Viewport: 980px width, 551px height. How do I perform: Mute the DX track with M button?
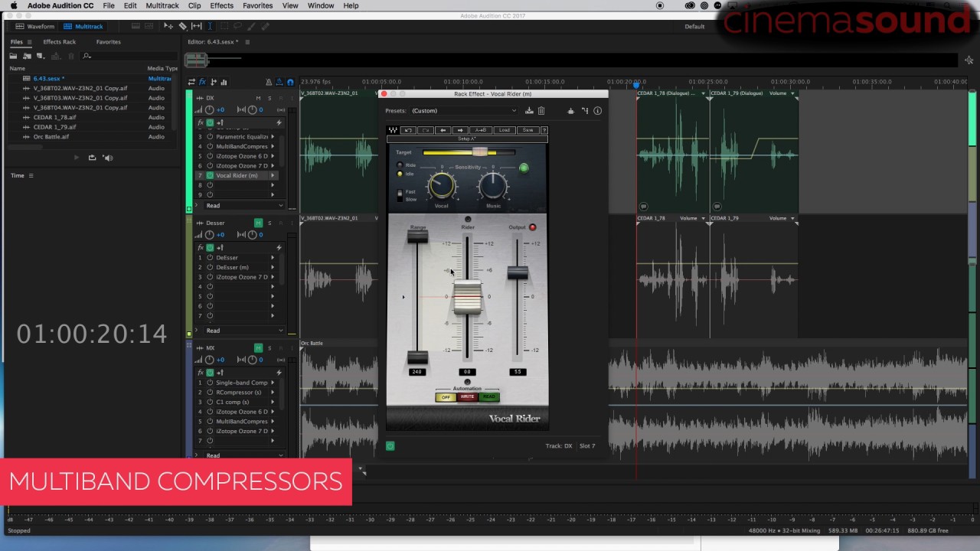point(258,98)
